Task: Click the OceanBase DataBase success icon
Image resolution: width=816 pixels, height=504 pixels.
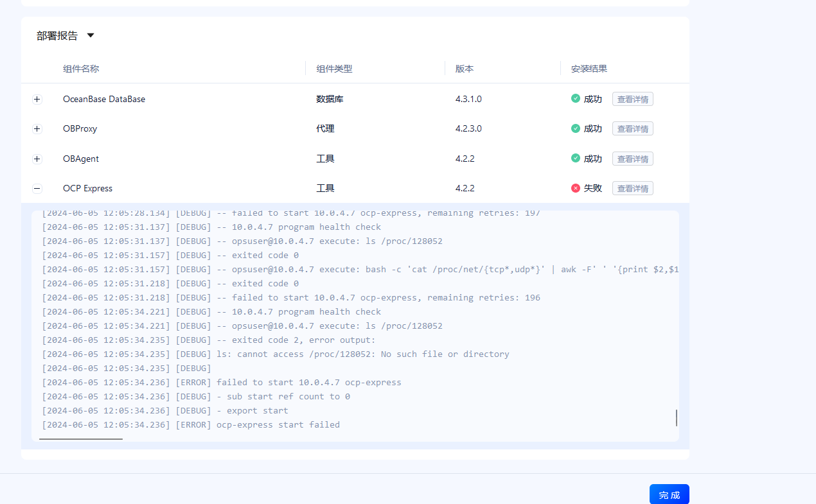Action: pos(576,99)
